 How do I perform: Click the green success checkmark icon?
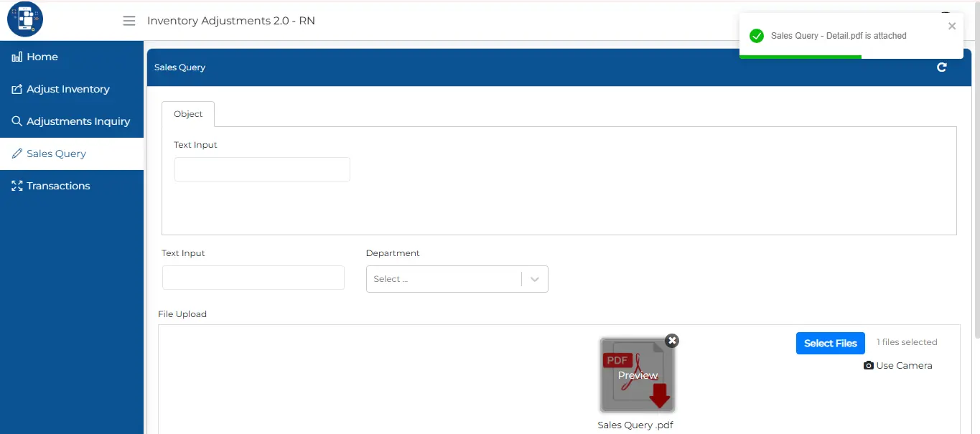(x=756, y=36)
